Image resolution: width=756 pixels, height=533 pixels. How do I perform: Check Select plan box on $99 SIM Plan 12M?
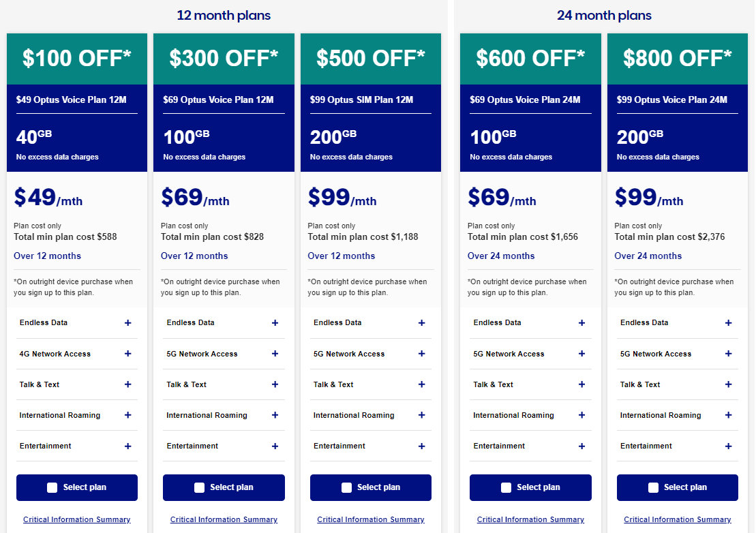click(x=346, y=487)
